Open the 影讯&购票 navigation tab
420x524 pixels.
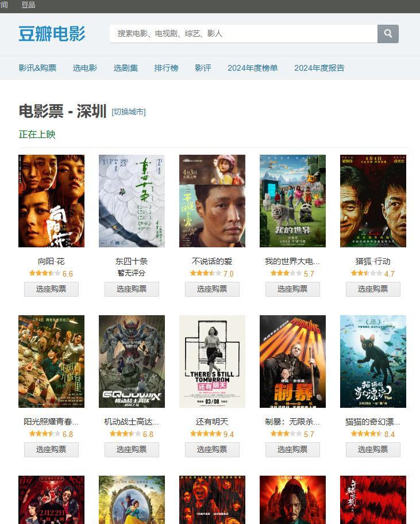pyautogui.click(x=37, y=68)
